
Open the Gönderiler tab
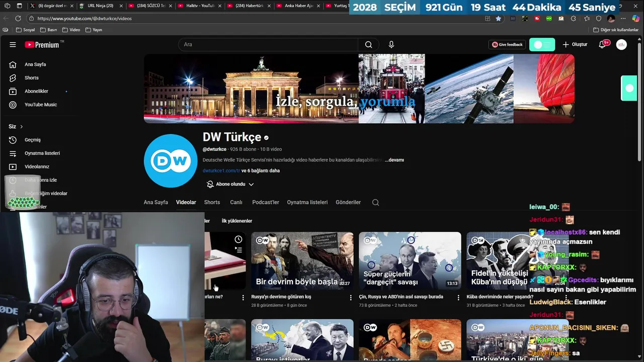pyautogui.click(x=348, y=203)
